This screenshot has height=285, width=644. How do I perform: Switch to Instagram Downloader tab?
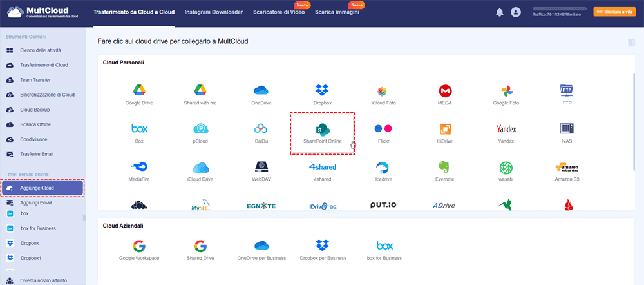tap(214, 12)
